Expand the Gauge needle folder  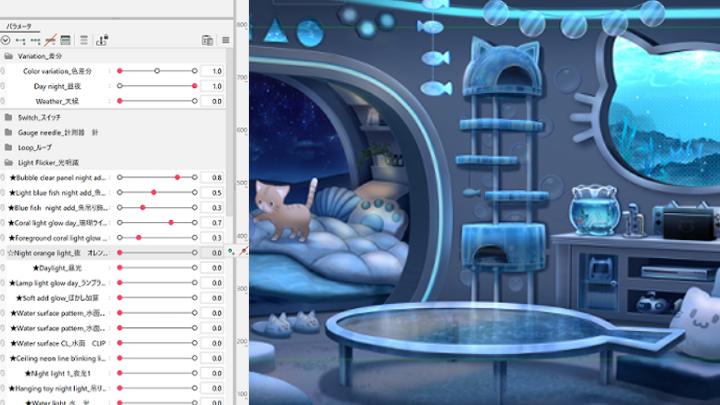[8, 133]
